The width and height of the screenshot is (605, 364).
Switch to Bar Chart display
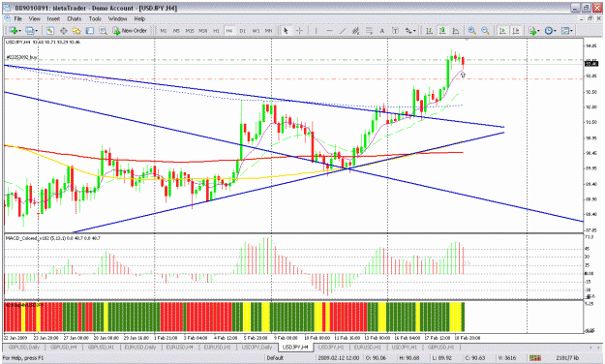pyautogui.click(x=429, y=30)
